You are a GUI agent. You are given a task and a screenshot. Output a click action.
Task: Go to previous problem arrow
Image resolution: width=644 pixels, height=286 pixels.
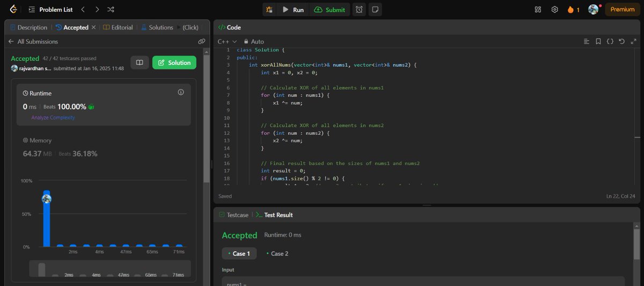(x=83, y=9)
